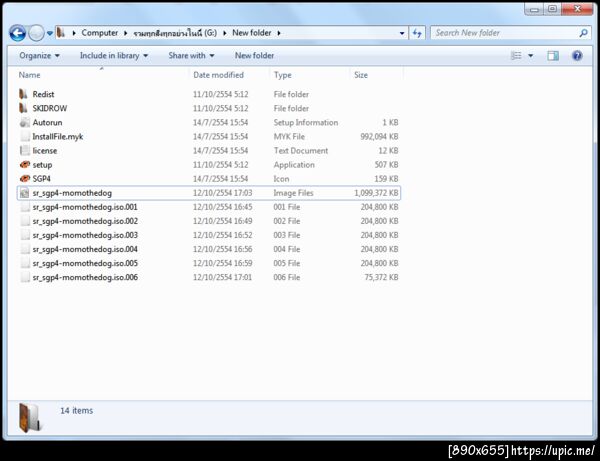The width and height of the screenshot is (600, 461).
Task: Click the 75,372 KB size value
Action: click(x=381, y=277)
